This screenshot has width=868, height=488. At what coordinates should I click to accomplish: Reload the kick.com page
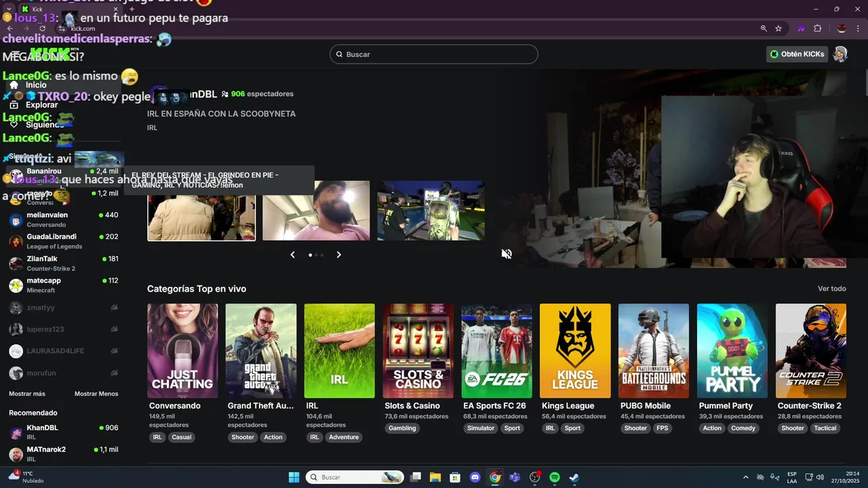click(x=42, y=28)
